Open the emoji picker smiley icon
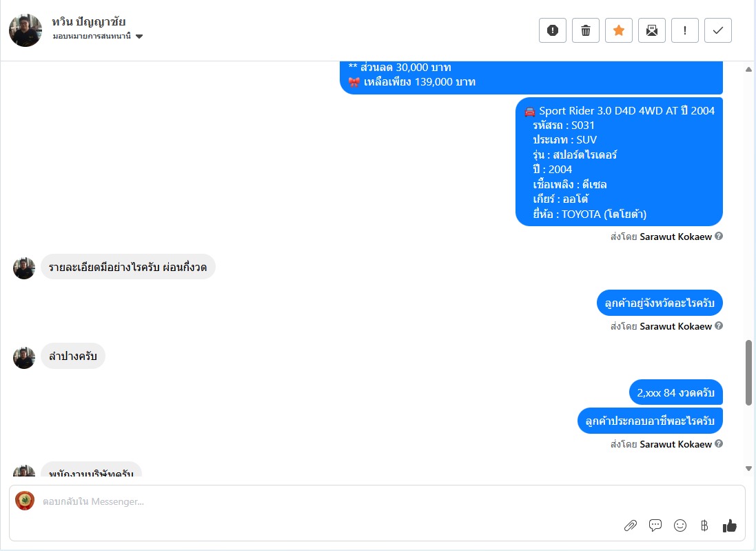The width and height of the screenshot is (756, 551). click(680, 525)
